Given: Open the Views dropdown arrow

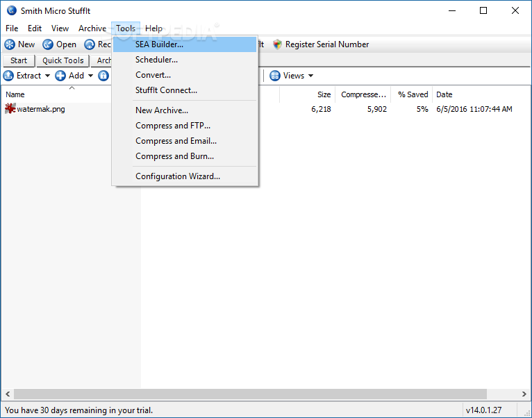Looking at the screenshot, I should pyautogui.click(x=310, y=76).
